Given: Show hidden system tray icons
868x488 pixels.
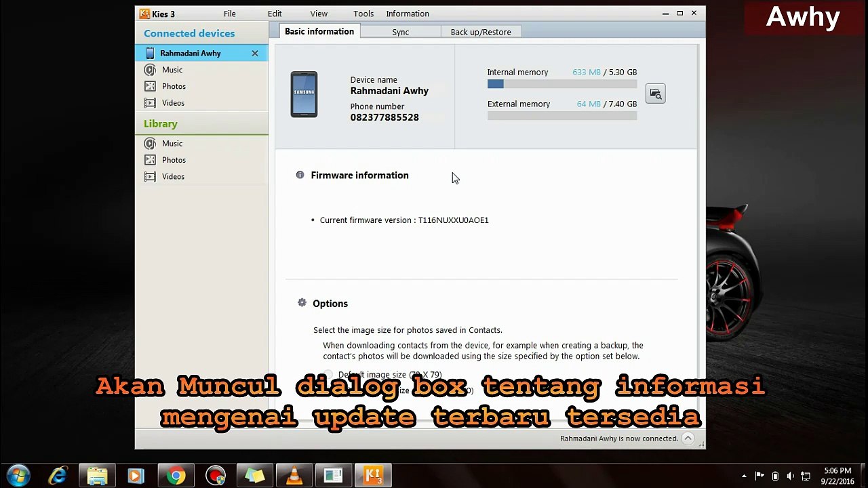Looking at the screenshot, I should tap(744, 476).
